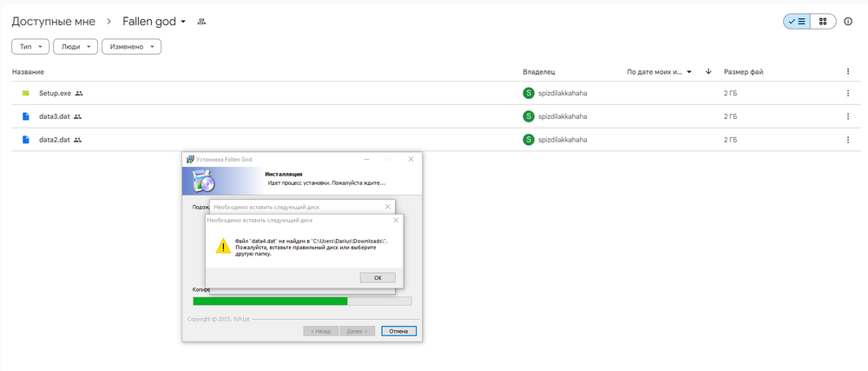Open the Люди filter dropdown
The image size is (868, 371).
click(76, 47)
